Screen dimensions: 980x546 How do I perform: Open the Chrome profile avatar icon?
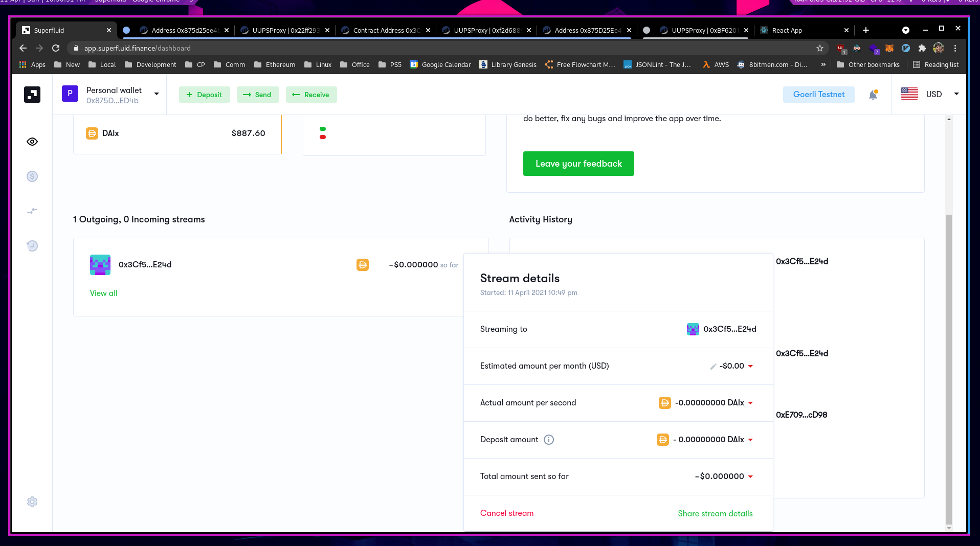pyautogui.click(x=939, y=48)
